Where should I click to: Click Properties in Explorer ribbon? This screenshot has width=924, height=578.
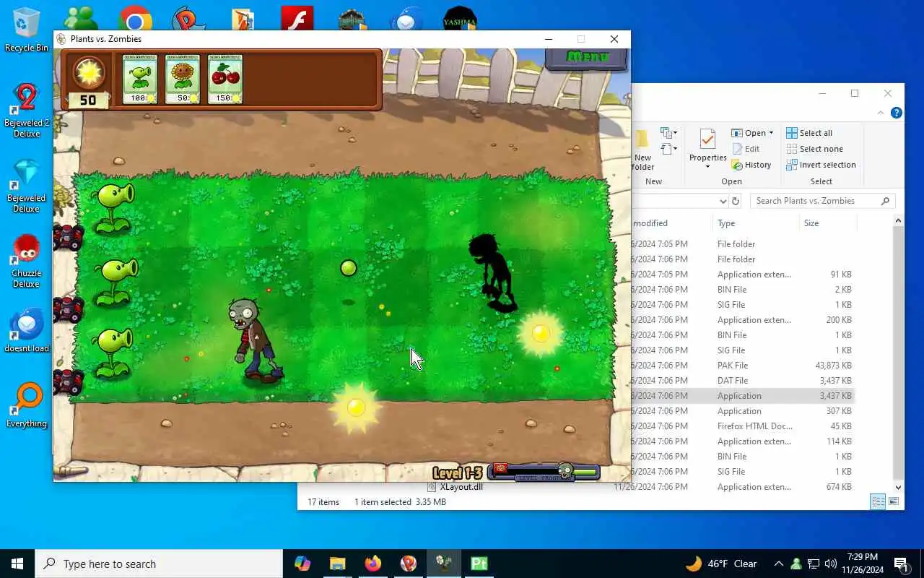coord(707,149)
